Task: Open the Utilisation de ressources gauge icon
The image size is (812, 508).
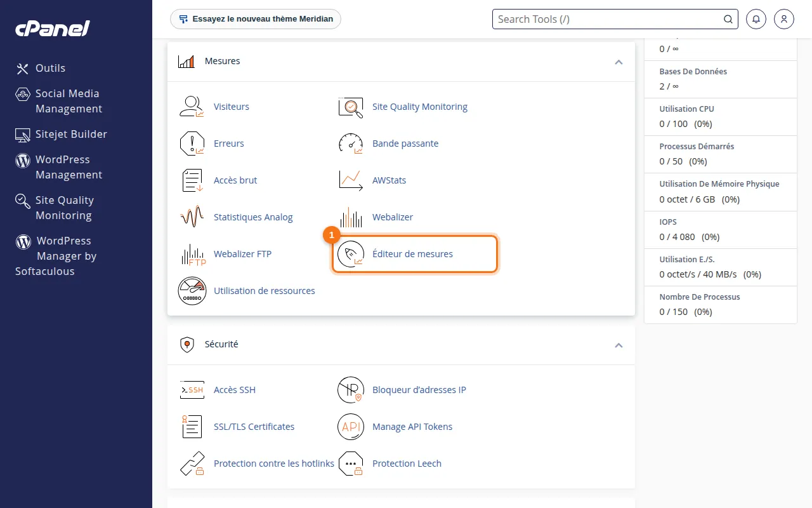Action: (192, 291)
